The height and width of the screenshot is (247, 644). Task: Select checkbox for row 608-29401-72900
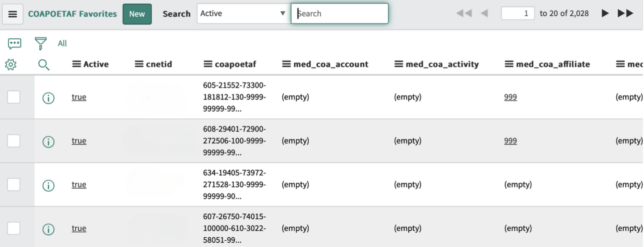tap(14, 141)
